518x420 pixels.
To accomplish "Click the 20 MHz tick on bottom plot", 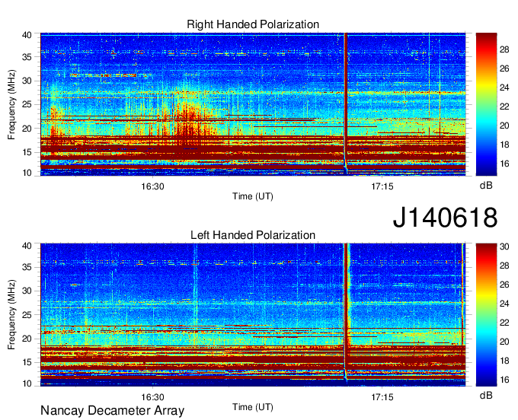I will (27, 339).
